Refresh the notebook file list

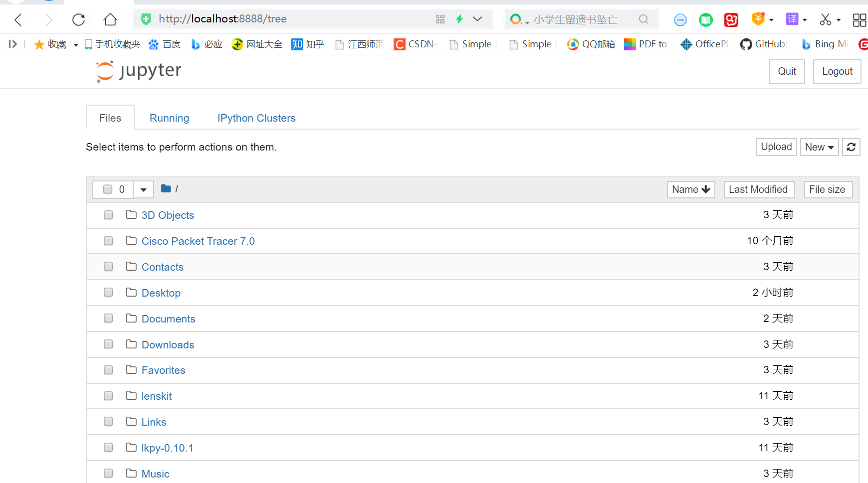point(851,147)
